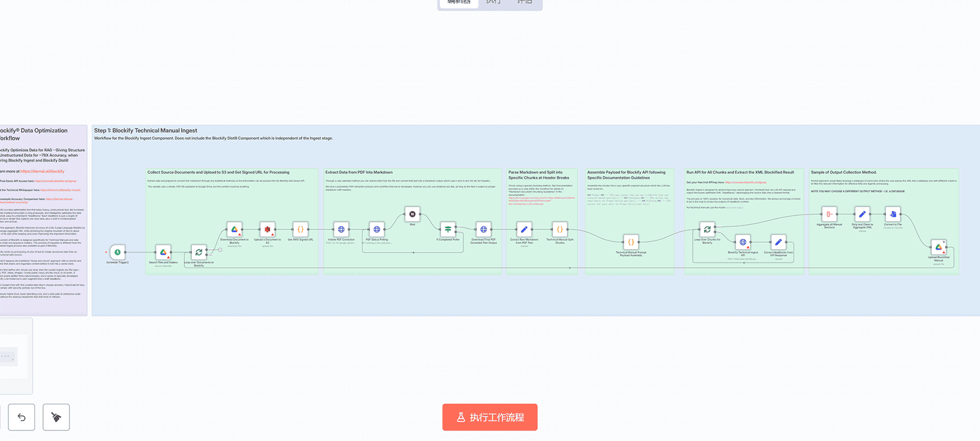Switch to the 编辑器 tab
The image size is (980, 441).
(x=459, y=3)
